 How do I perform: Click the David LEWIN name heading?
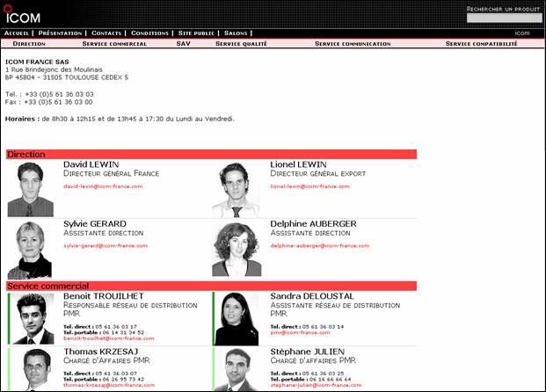(x=91, y=164)
